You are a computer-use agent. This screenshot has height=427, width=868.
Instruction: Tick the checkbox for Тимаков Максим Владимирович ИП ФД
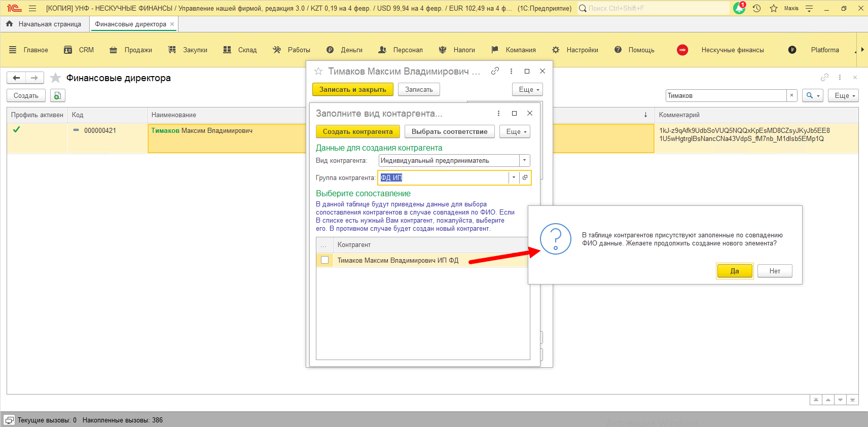pyautogui.click(x=325, y=260)
